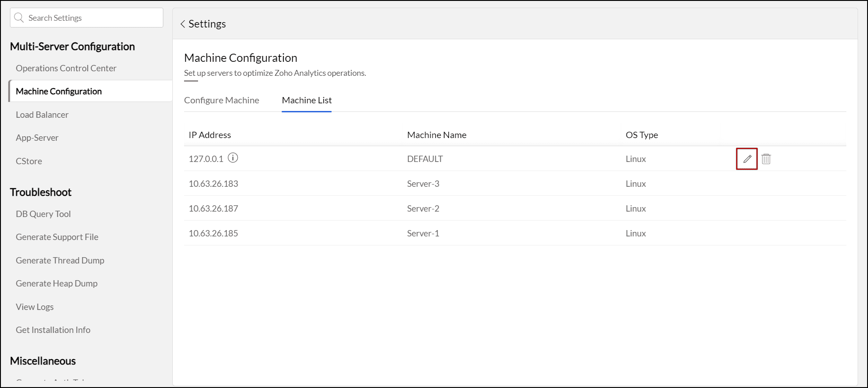868x388 pixels.
Task: Click the search magnifier icon
Action: [x=19, y=18]
